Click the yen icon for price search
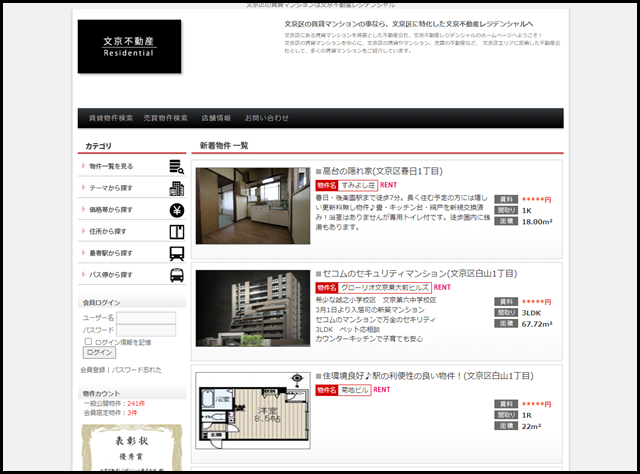This screenshot has width=640, height=474. [176, 210]
